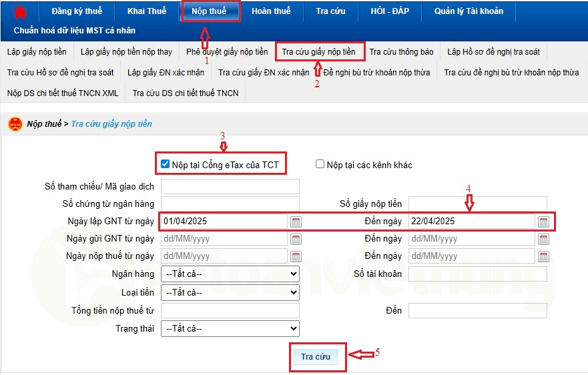Focus the Số giấy nộp tiền input field
Screen dimensions: 588x375
(477, 204)
